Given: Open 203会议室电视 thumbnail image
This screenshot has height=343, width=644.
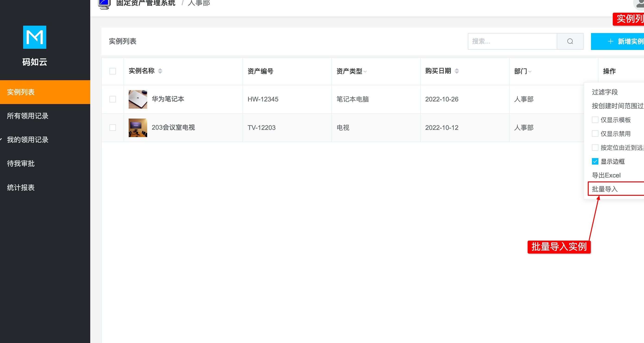Looking at the screenshot, I should pos(138,128).
